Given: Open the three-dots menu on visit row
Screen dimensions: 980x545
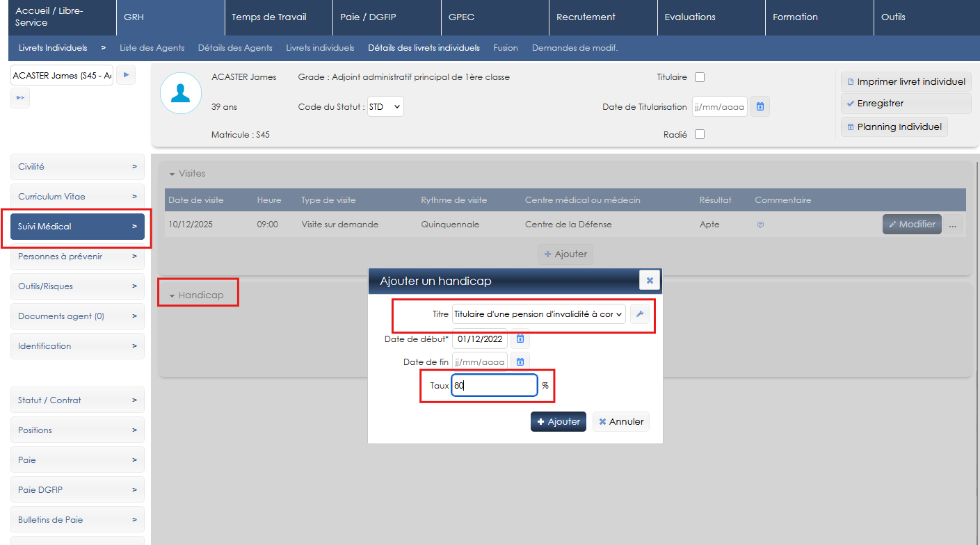Looking at the screenshot, I should 953,225.
